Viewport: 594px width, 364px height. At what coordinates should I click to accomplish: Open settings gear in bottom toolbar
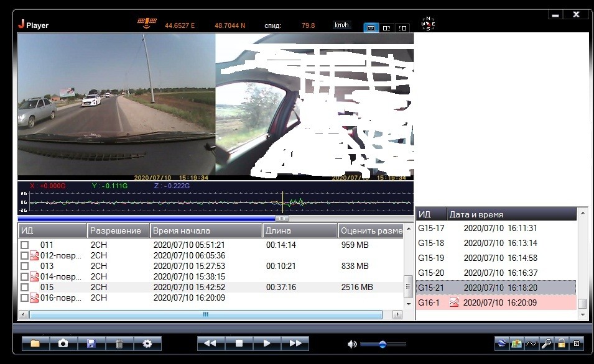coord(147,344)
